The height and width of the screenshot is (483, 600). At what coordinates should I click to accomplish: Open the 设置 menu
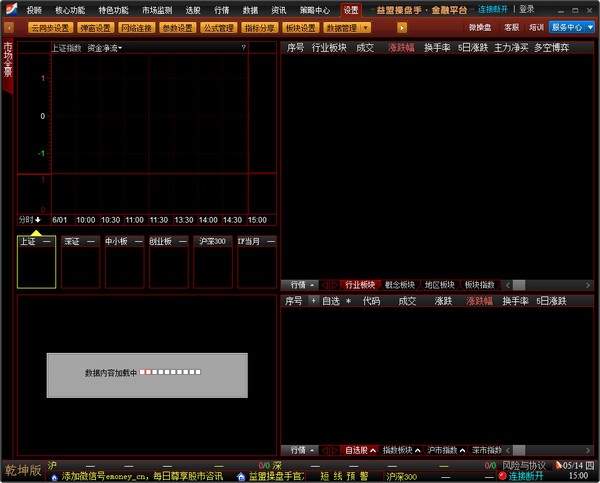tap(351, 9)
